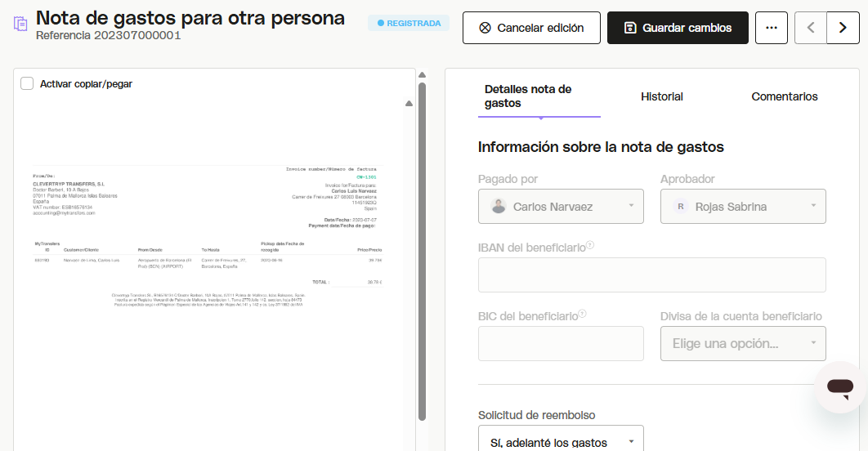Image resolution: width=868 pixels, height=451 pixels.
Task: Click the BIC del beneficiario help icon
Action: tap(583, 314)
